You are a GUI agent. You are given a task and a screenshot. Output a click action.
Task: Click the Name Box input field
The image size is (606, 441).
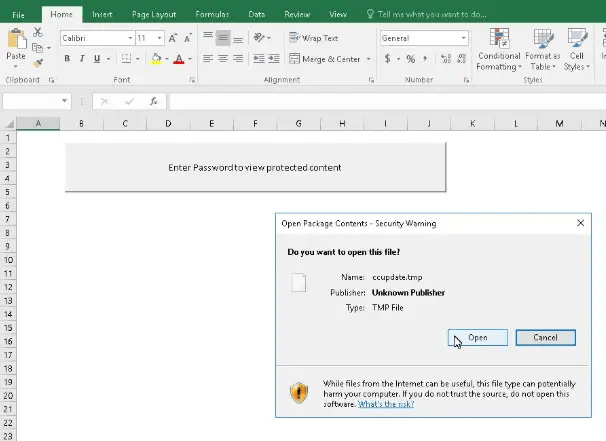31,101
